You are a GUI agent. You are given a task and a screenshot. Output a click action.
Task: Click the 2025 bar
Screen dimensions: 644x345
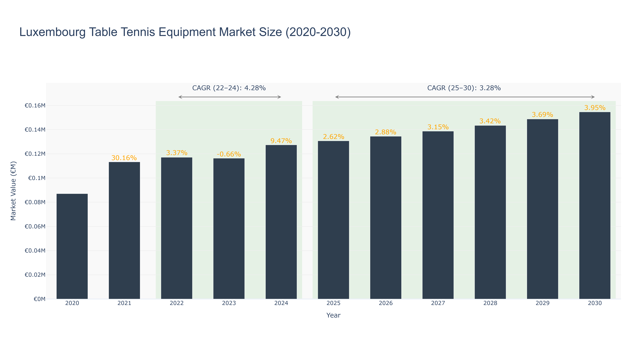[333, 220]
